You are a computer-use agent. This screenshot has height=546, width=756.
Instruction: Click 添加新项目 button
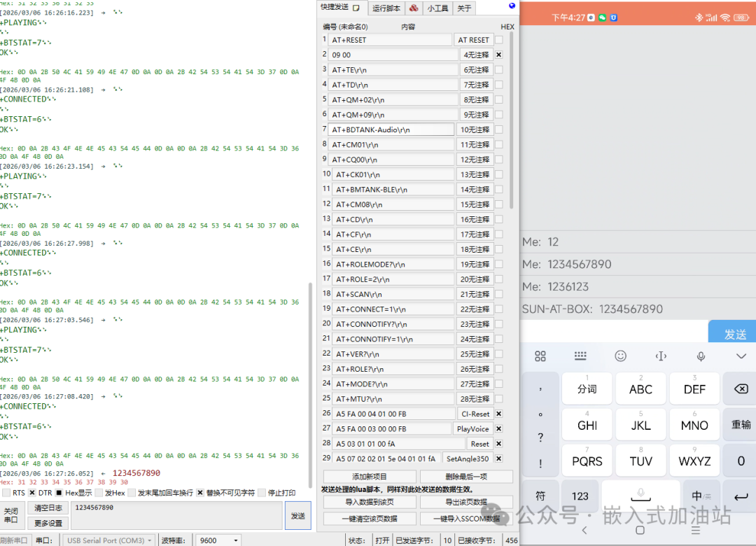[x=370, y=476]
